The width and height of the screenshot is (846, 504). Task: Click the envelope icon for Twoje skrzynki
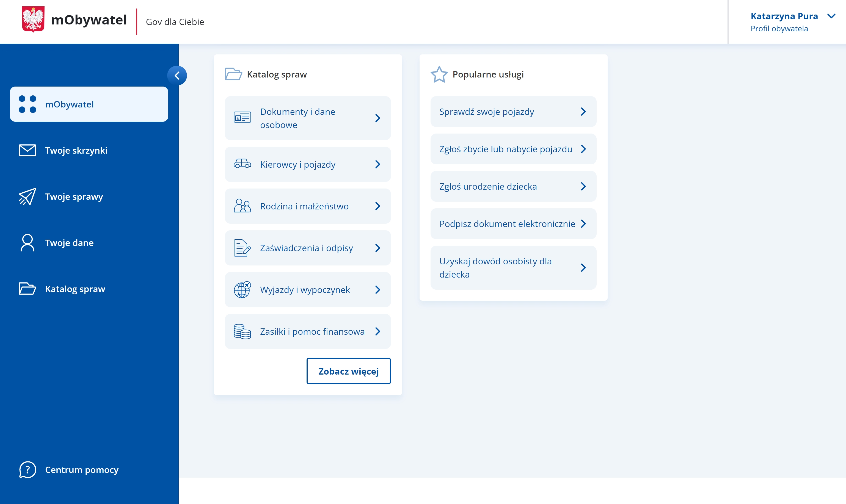coord(27,150)
